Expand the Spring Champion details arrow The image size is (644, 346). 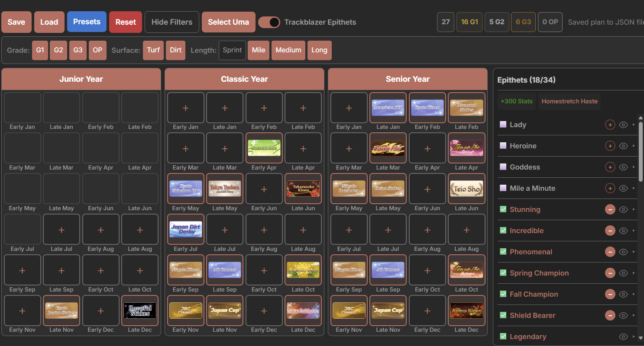pyautogui.click(x=634, y=273)
